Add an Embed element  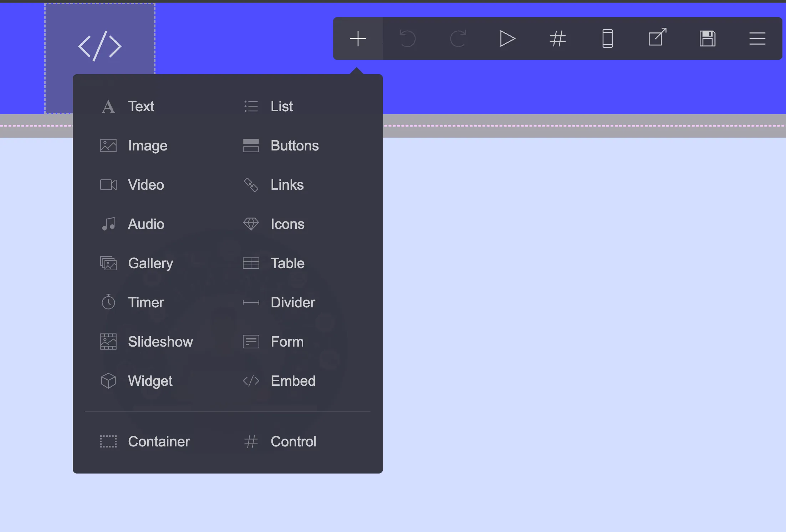(x=293, y=380)
